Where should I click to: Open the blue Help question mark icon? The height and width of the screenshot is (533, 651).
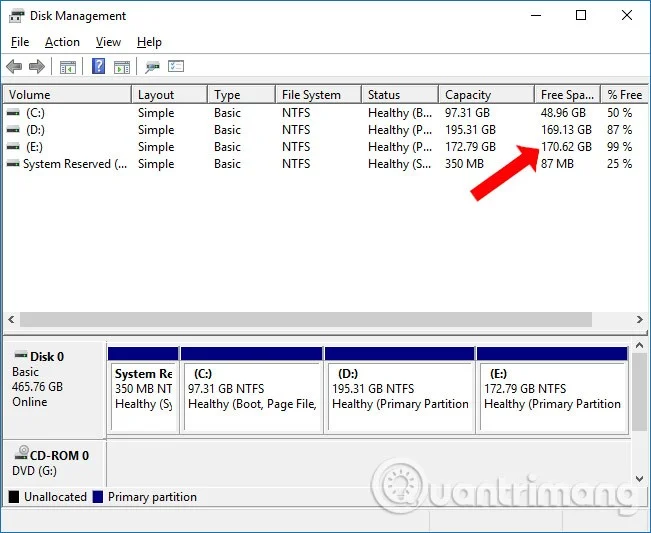[x=98, y=66]
